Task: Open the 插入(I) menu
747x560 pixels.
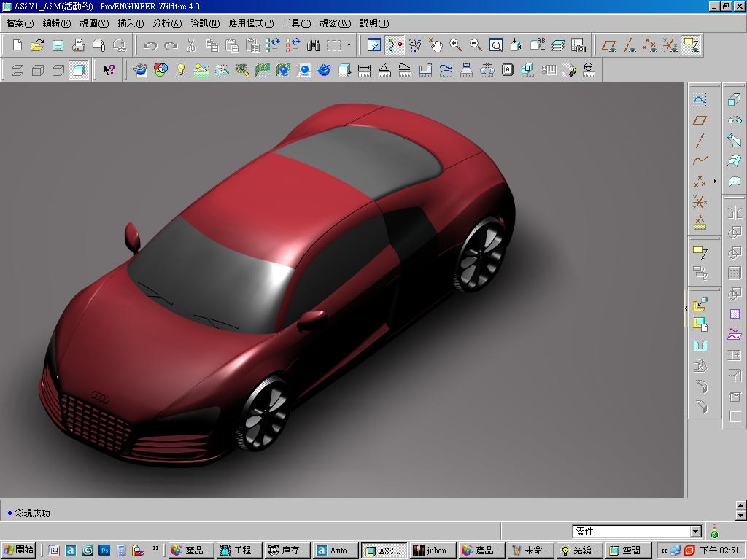Action: (x=131, y=23)
